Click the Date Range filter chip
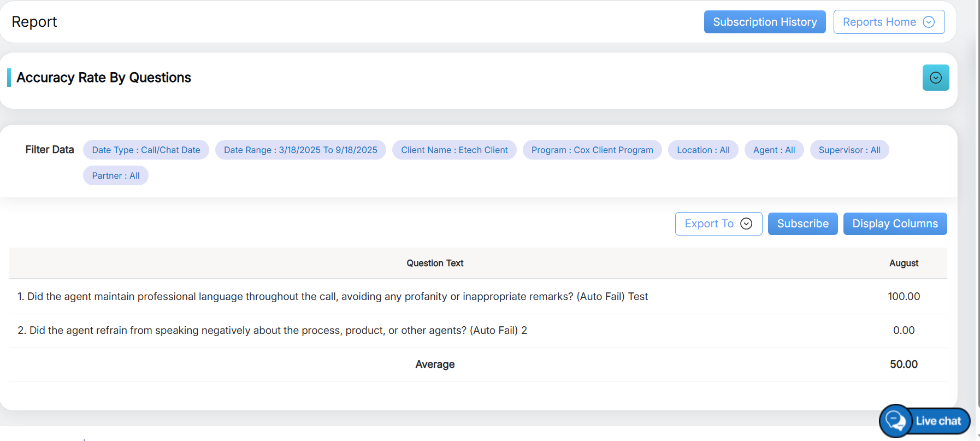 coord(300,150)
